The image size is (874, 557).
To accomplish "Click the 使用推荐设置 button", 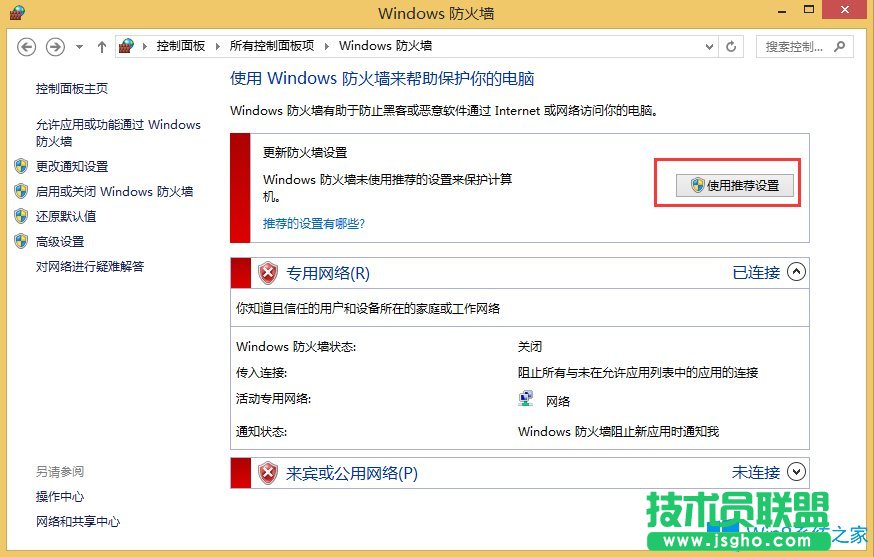I will (735, 185).
